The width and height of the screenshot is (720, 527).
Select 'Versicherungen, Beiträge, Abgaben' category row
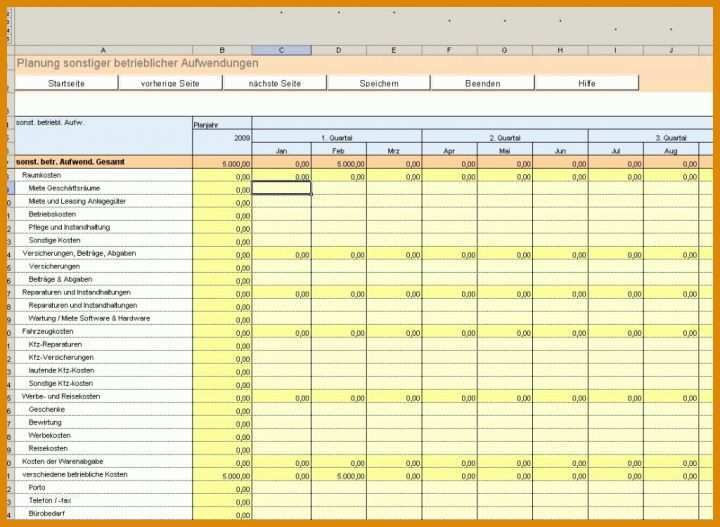pos(79,253)
